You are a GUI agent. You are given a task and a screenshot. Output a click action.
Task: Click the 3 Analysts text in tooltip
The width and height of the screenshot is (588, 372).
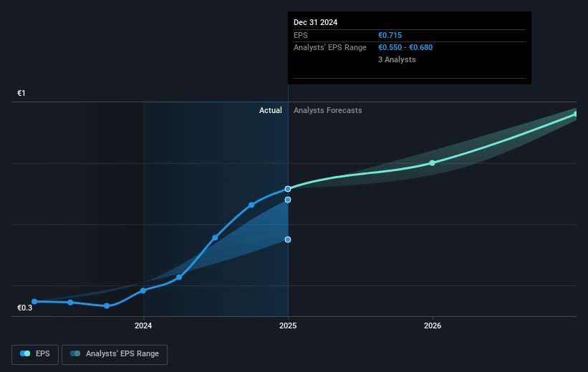(x=397, y=59)
